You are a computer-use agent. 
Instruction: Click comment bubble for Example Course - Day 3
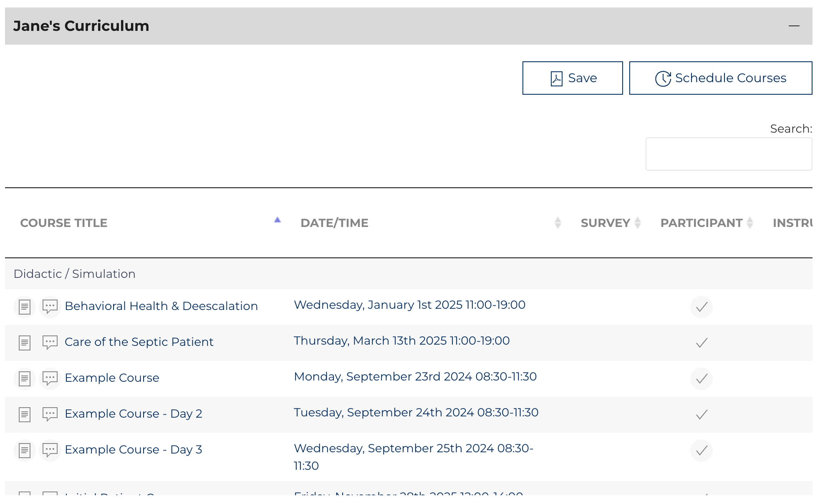pos(50,451)
